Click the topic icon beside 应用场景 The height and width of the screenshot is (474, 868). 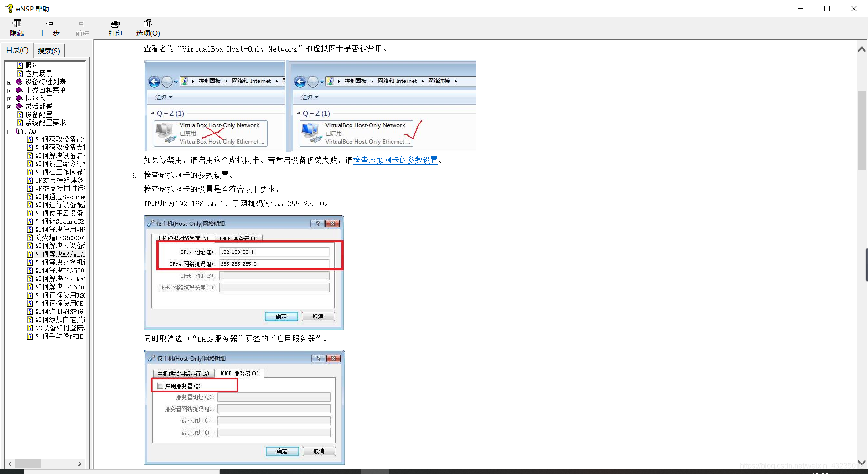20,73
